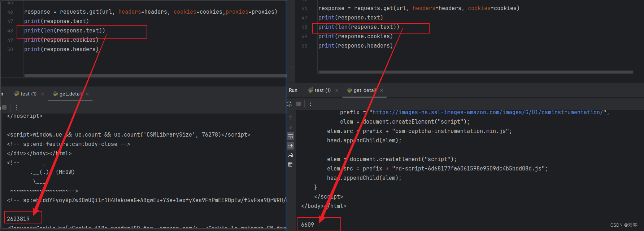Open the three-dot More menu in the left Run panel
Screen dimensions: 644x231
coord(16,107)
